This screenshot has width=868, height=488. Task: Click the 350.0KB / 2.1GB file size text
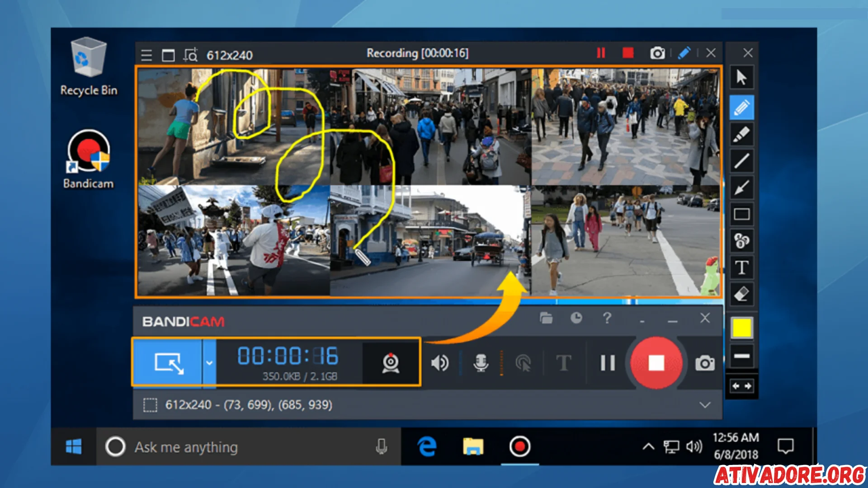click(300, 376)
